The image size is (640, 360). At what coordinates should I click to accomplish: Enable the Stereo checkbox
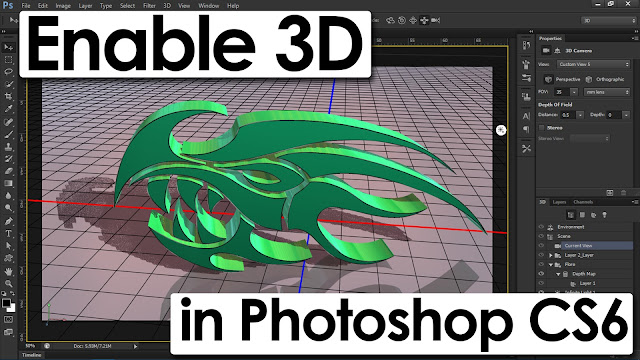click(542, 128)
